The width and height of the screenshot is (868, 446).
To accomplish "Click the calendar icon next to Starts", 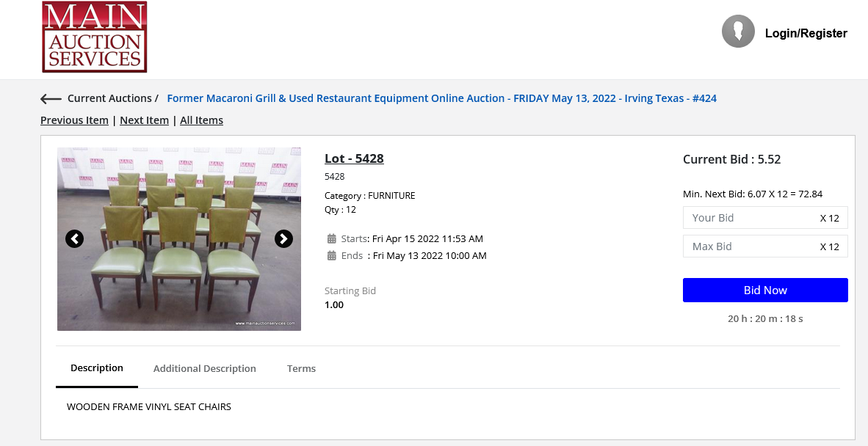I will 332,238.
